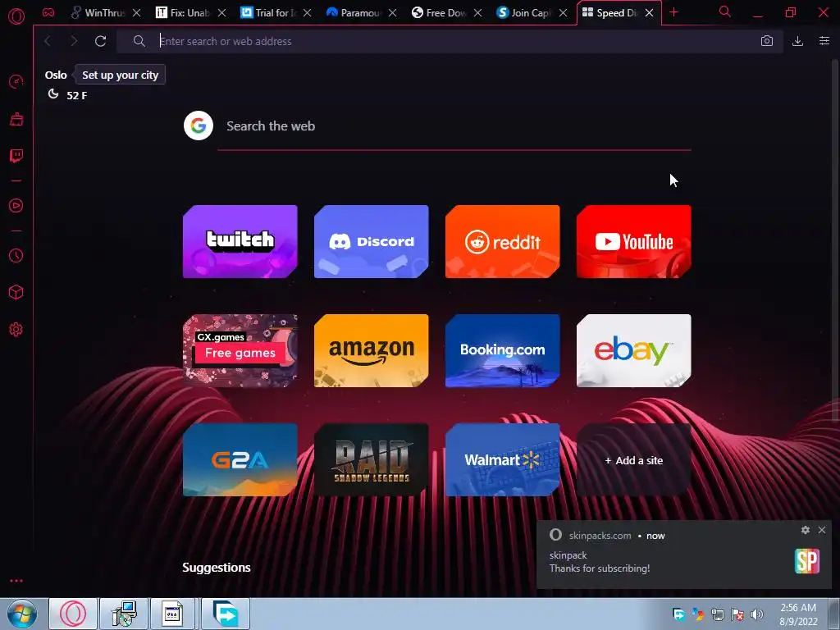Viewport: 840px width, 630px height.
Task: Open GX Cleaner icon in sidebar
Action: (x=16, y=119)
